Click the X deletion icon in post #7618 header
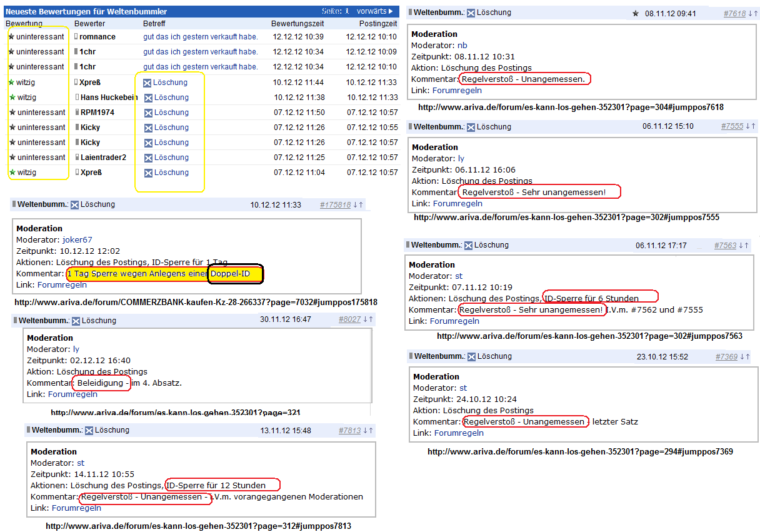760x532 pixels. pyautogui.click(x=471, y=13)
